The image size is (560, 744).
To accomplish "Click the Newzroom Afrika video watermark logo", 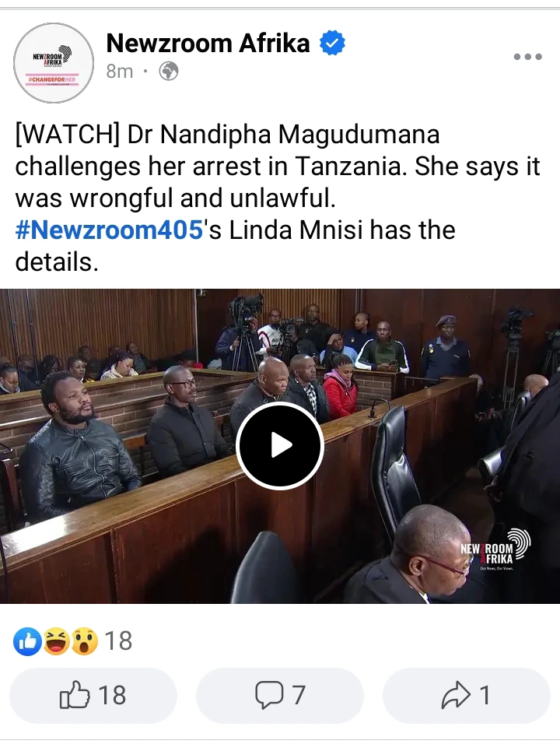I will 495,549.
